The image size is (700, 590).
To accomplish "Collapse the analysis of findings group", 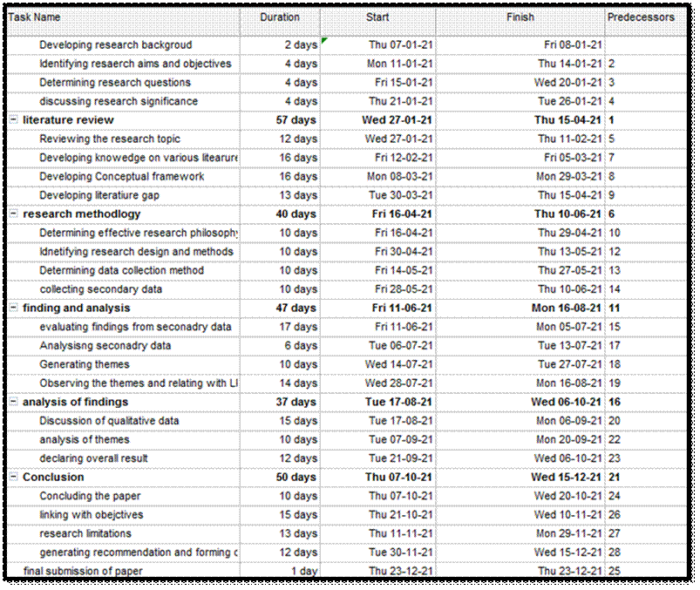I will (x=13, y=403).
